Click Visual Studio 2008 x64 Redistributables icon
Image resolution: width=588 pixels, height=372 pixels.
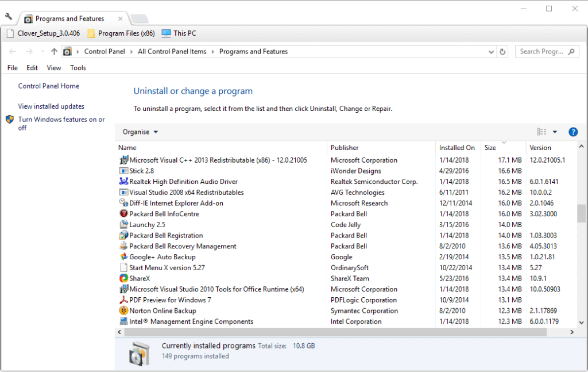point(124,192)
